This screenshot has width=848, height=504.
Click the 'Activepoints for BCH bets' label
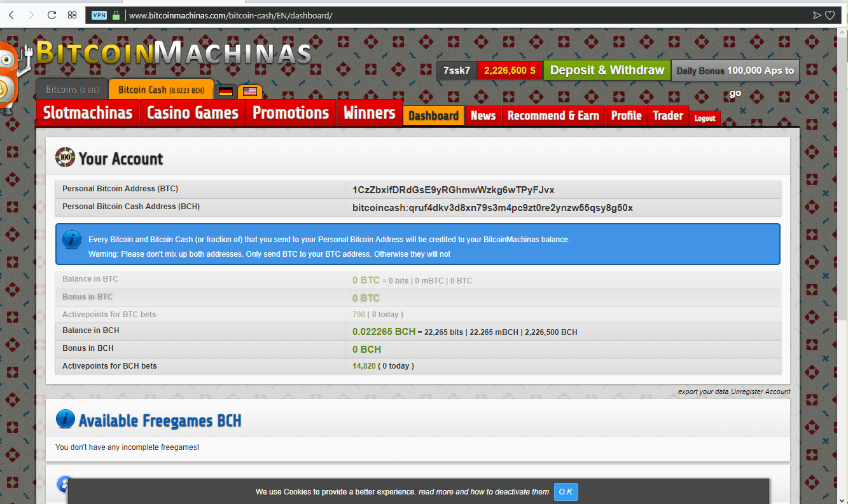click(x=109, y=366)
